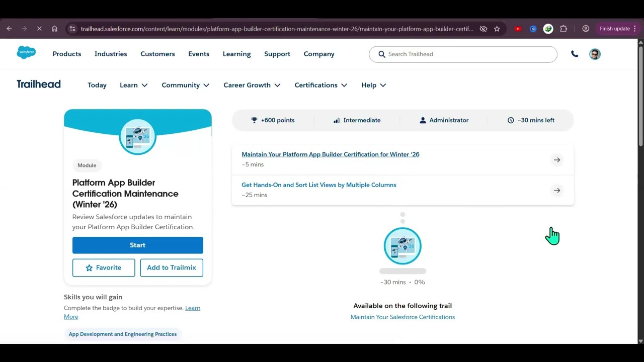
Task: Click the module badge image in left card
Action: [x=138, y=136]
